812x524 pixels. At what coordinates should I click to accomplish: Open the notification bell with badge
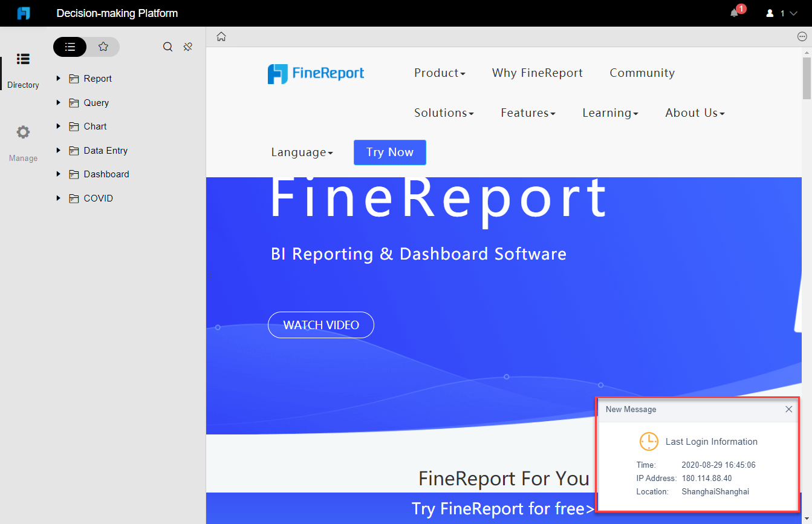pos(733,12)
